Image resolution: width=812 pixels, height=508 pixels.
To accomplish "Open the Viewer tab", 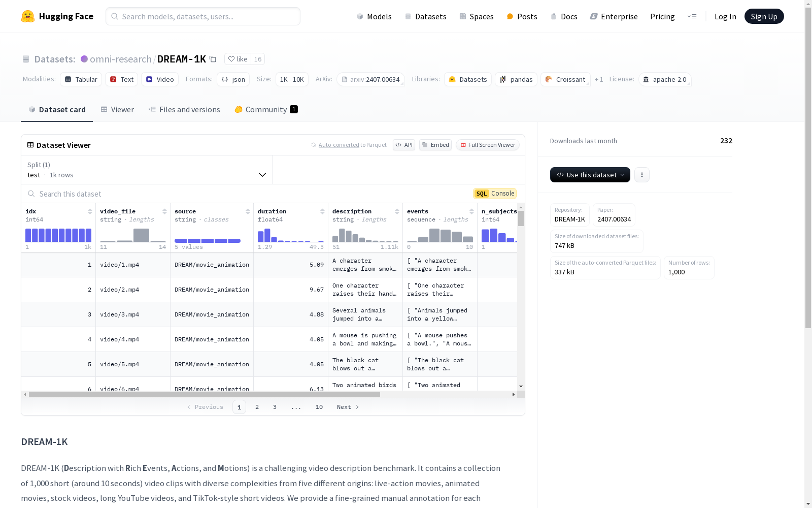I will pos(117,110).
